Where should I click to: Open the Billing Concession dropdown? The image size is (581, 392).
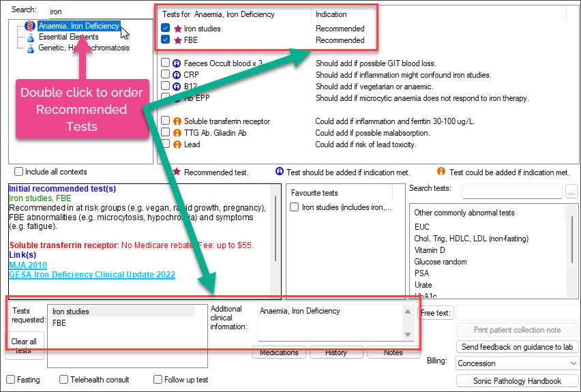(x=516, y=363)
